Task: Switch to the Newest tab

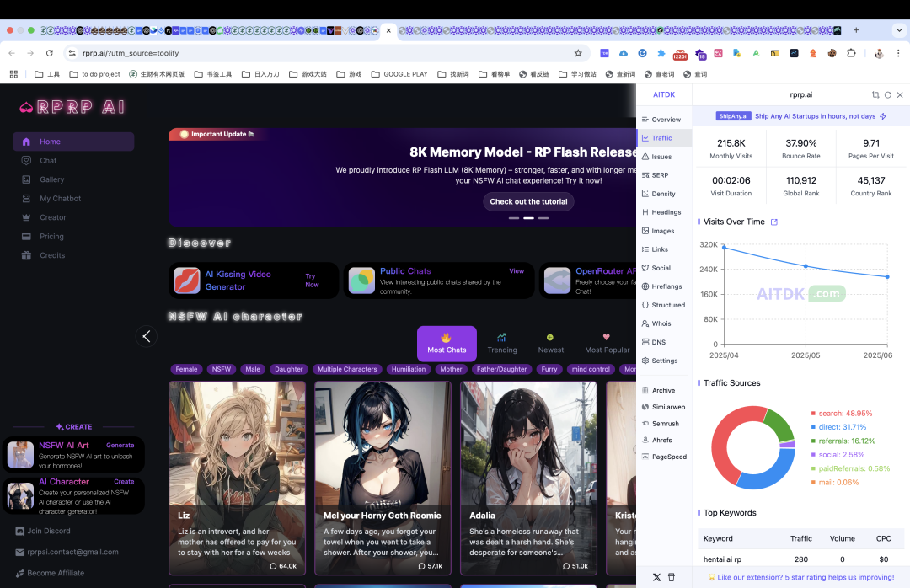Action: 550,343
